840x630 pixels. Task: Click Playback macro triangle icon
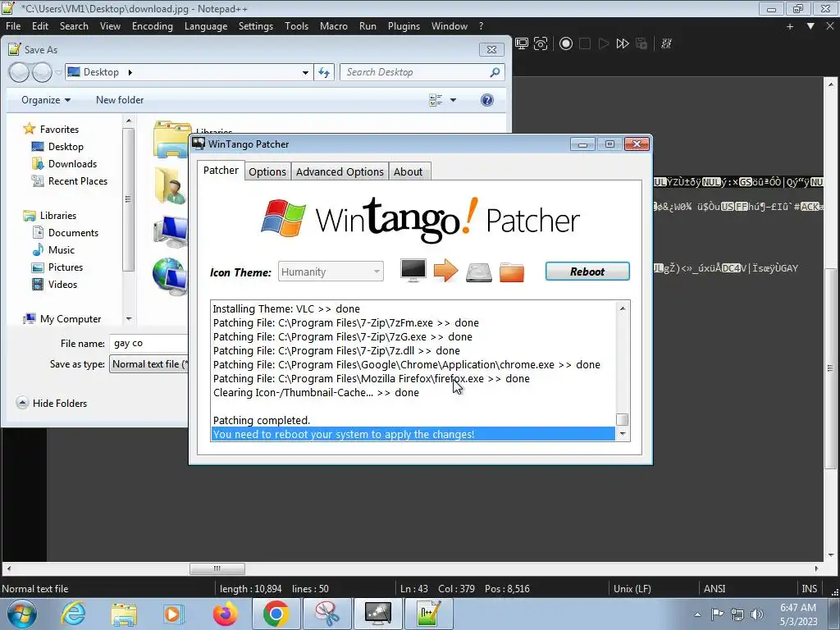click(603, 43)
